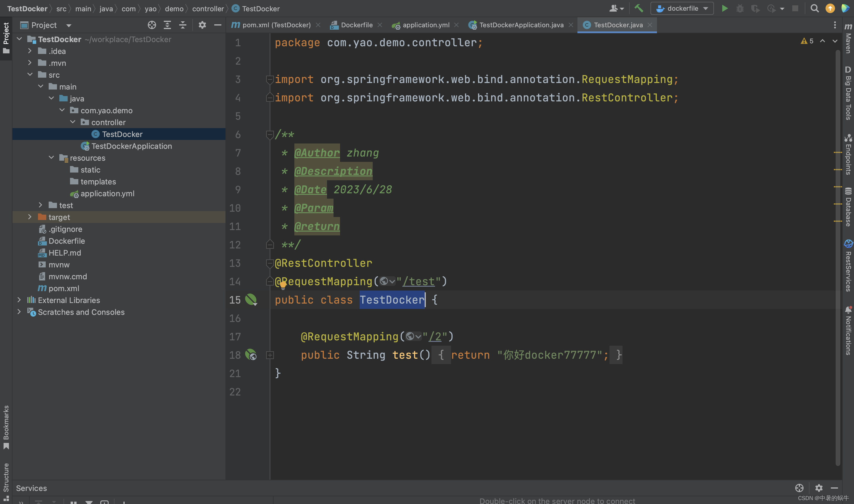Viewport: 854px width, 504px height.
Task: Switch to the application.yml tab
Action: point(426,24)
